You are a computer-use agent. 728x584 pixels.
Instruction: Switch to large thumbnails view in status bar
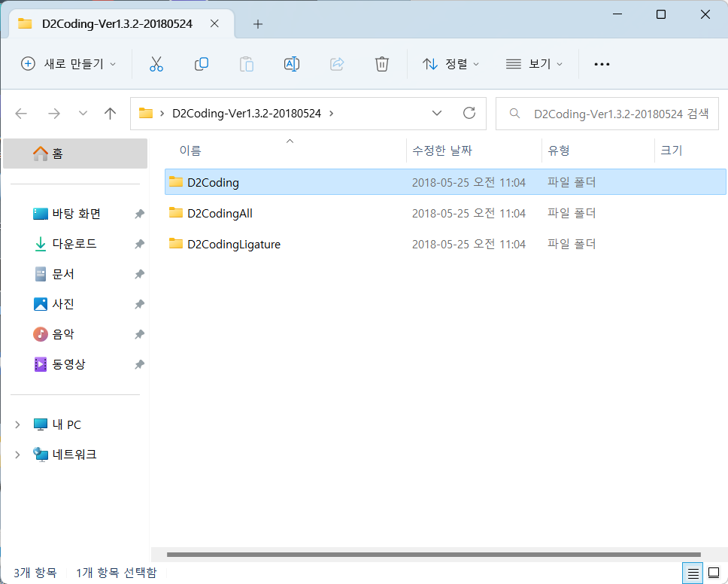click(714, 573)
